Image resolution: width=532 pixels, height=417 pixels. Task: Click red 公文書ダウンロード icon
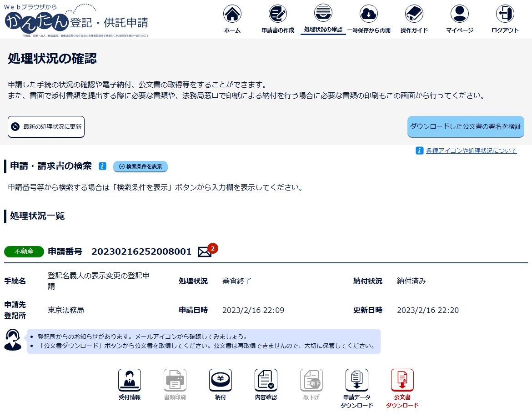point(402,380)
